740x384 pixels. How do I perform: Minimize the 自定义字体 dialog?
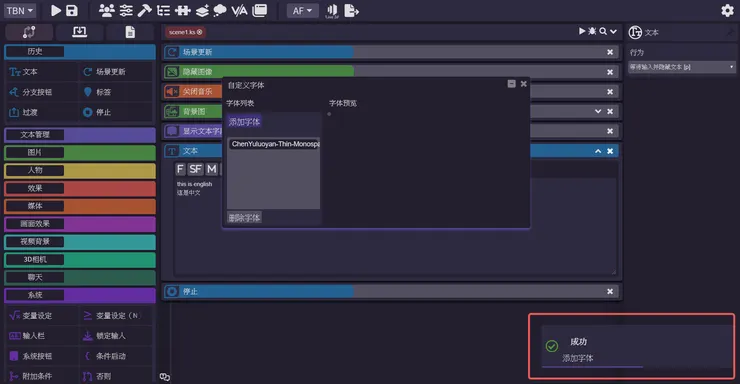[x=511, y=84]
